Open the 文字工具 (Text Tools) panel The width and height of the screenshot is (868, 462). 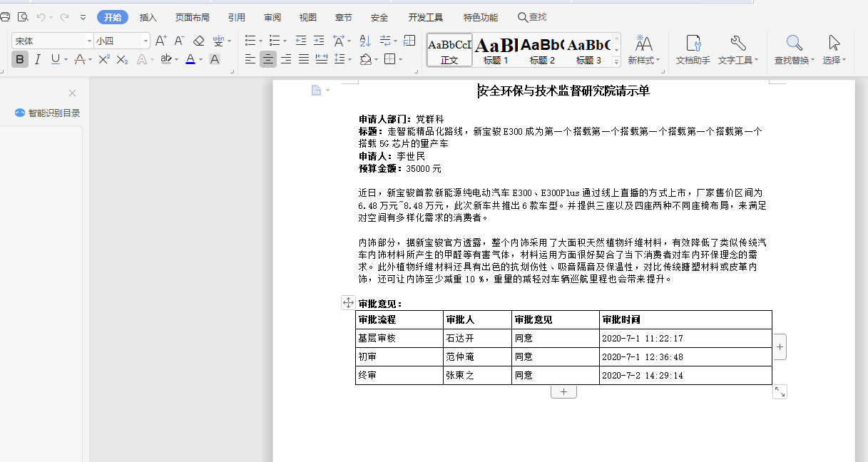tap(737, 48)
